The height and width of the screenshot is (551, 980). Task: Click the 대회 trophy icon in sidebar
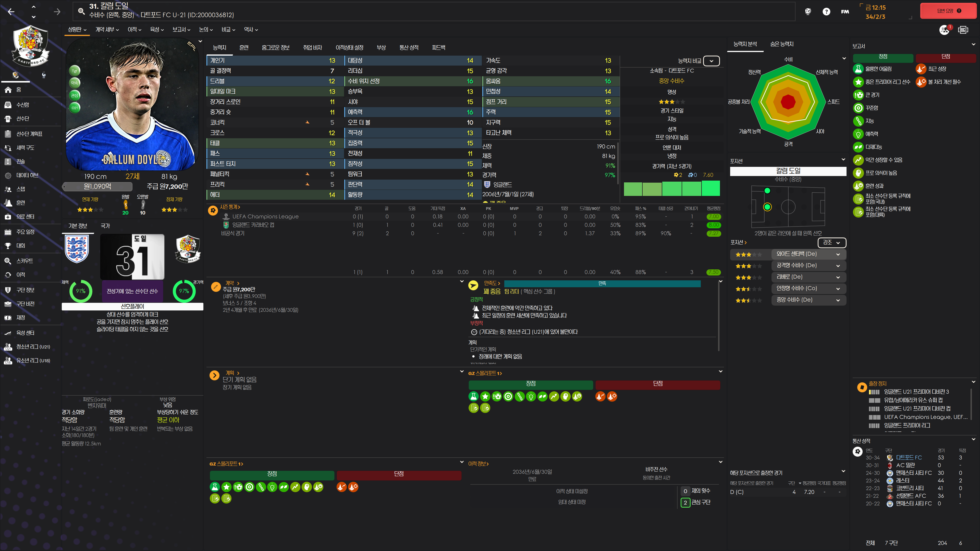click(8, 246)
